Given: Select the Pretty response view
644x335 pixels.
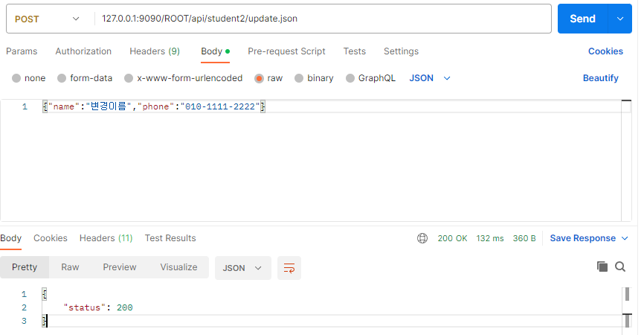Looking at the screenshot, I should 25,267.
